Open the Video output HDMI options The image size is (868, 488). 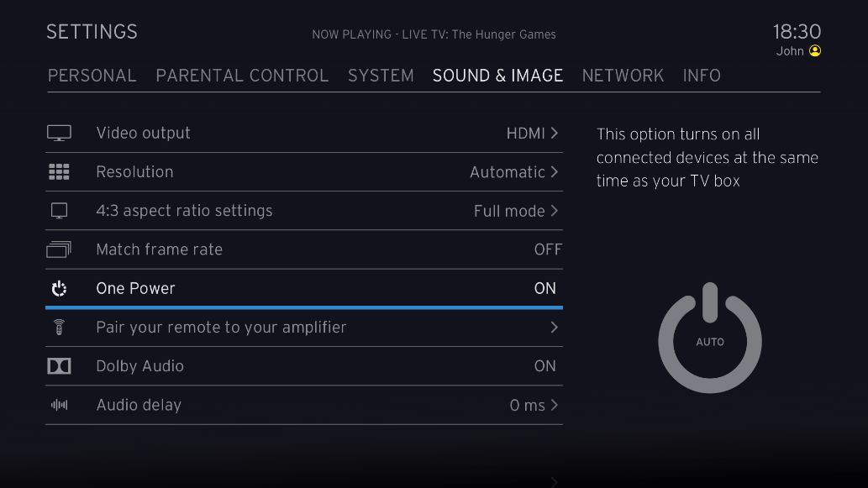[532, 133]
